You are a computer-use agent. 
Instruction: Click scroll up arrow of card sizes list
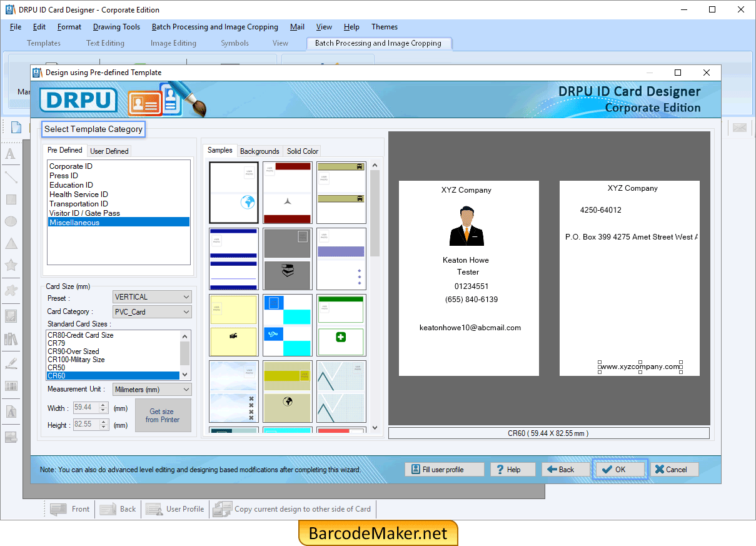[x=185, y=335]
